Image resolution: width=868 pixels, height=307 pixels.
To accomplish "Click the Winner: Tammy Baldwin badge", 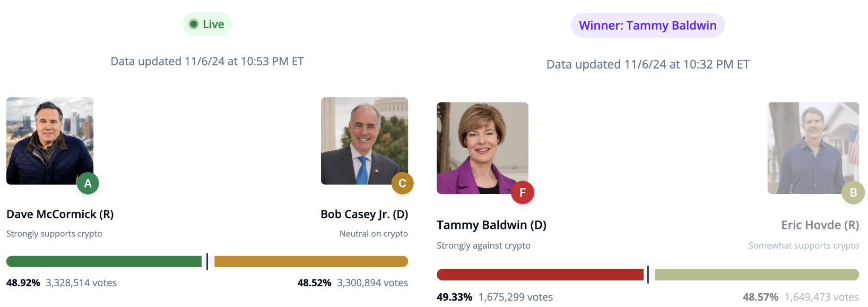I will click(x=647, y=25).
